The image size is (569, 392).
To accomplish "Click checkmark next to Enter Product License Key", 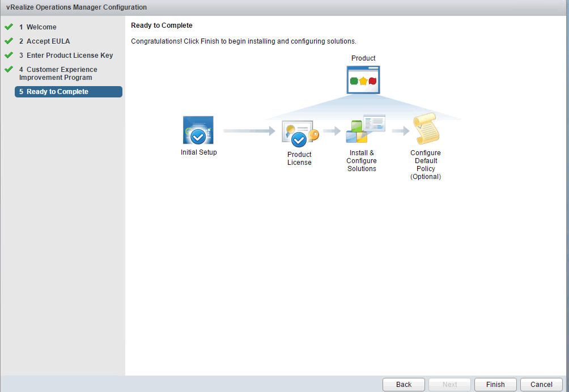I will click(9, 55).
